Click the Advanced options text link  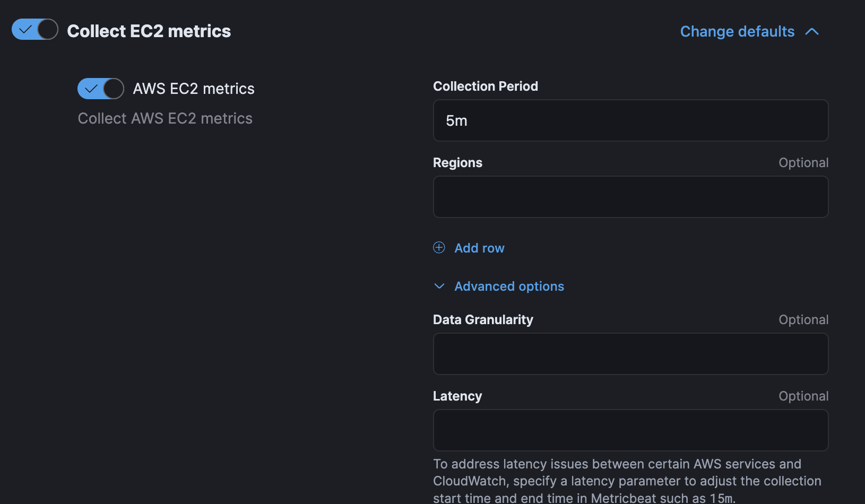click(x=509, y=286)
